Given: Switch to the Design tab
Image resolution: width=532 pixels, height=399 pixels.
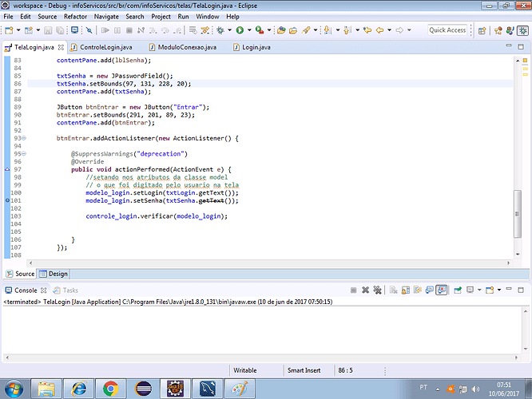Looking at the screenshot, I should [x=54, y=274].
